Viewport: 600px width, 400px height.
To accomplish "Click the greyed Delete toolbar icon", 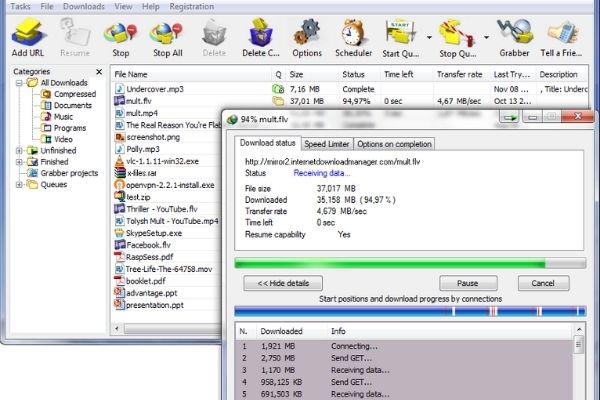I will coord(214,34).
